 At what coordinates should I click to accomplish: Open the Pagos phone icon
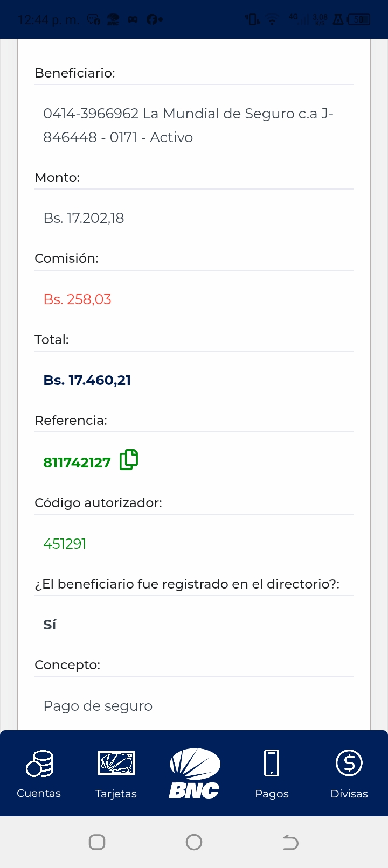272,763
